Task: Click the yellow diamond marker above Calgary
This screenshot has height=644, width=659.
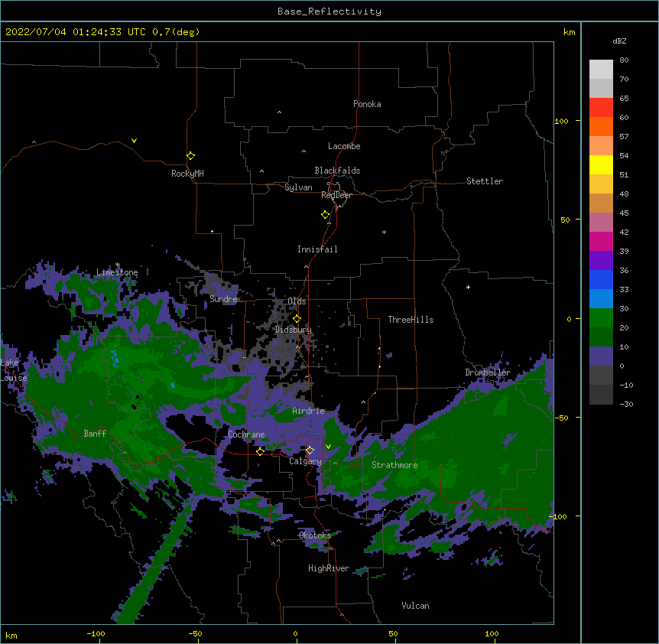Action: (310, 450)
